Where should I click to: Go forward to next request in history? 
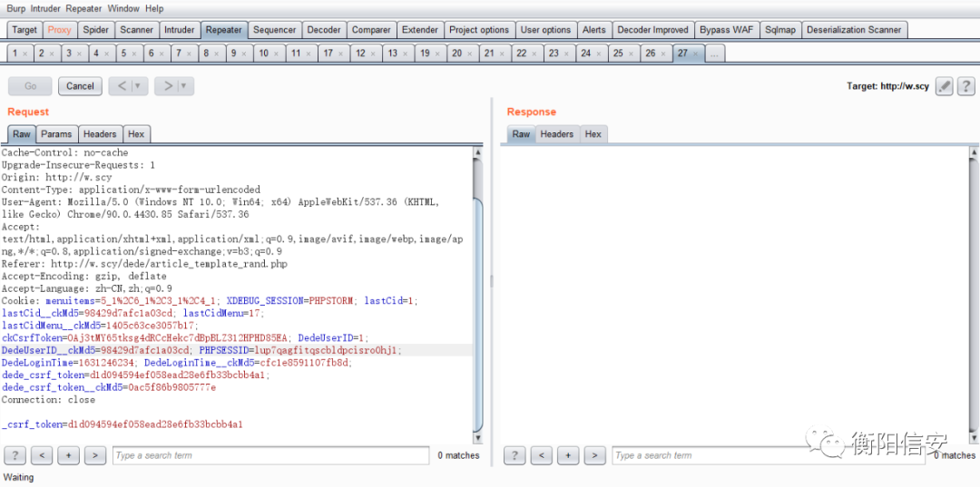point(168,86)
